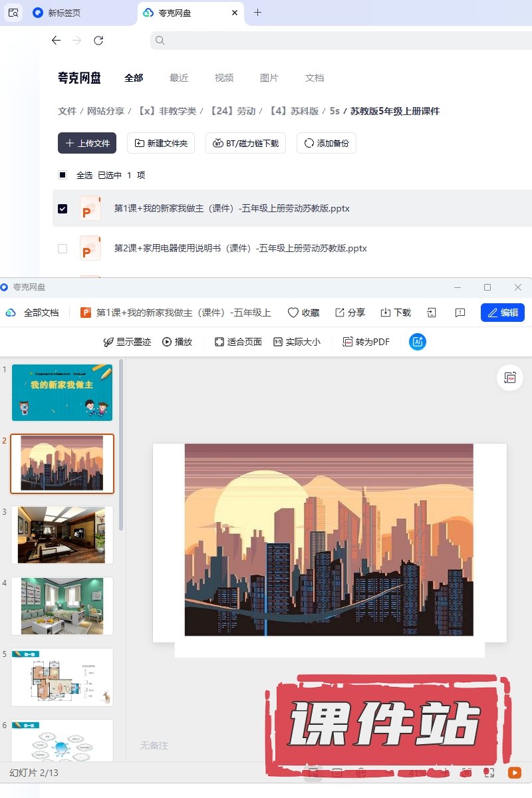Click the 转为PDF convert icon
The height and width of the screenshot is (798, 532).
pyautogui.click(x=347, y=342)
